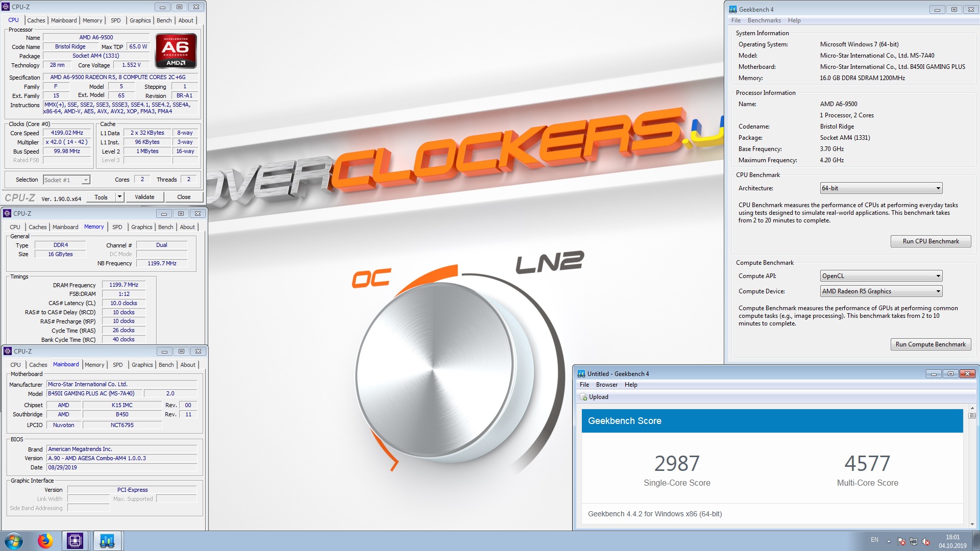Viewport: 980px width, 551px height.
Task: Open the Browser menu in results window
Action: click(x=606, y=385)
